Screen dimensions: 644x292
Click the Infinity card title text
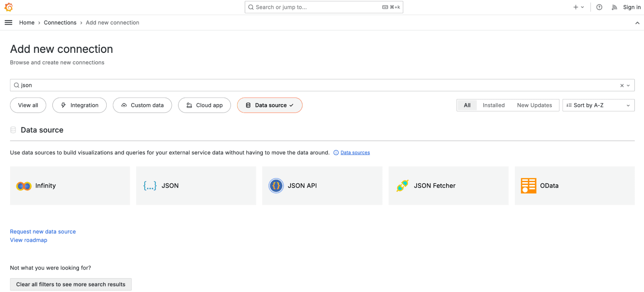pos(45,186)
